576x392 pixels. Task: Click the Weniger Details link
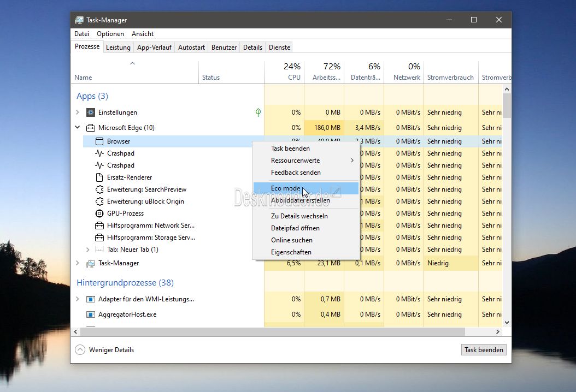[111, 350]
